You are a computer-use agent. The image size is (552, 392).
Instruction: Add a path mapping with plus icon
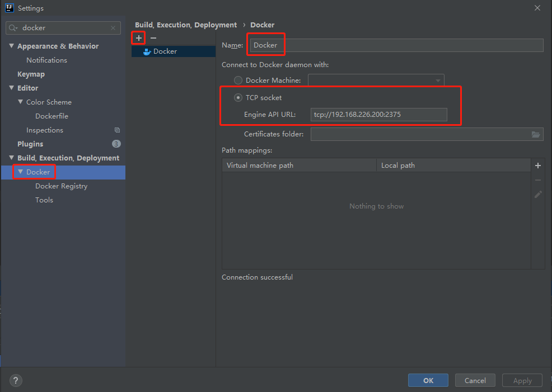tap(538, 166)
